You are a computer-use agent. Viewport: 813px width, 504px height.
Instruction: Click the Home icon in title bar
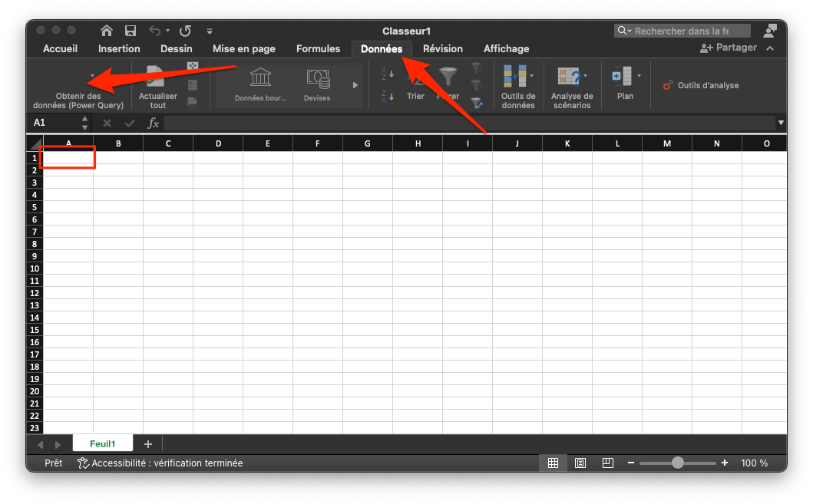(106, 31)
